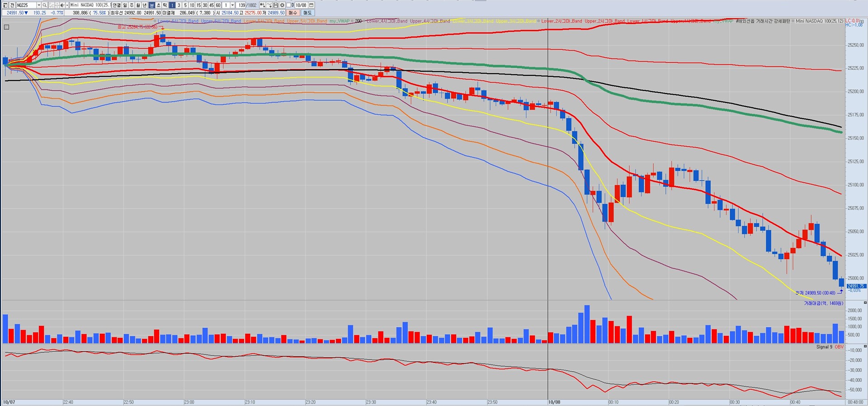Switch chart period to 주 (weekly)
This screenshot has height=406, width=868.
pos(132,5)
